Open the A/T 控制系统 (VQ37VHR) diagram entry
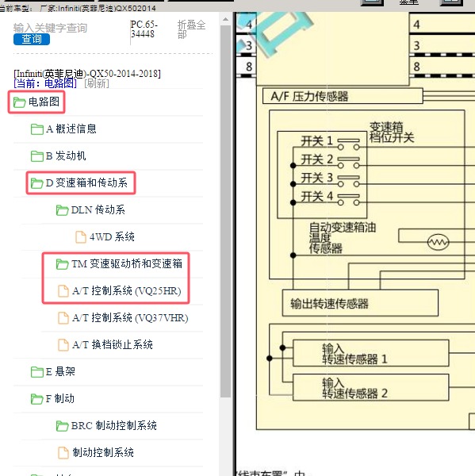Image resolution: width=475 pixels, height=476 pixels. (x=130, y=318)
